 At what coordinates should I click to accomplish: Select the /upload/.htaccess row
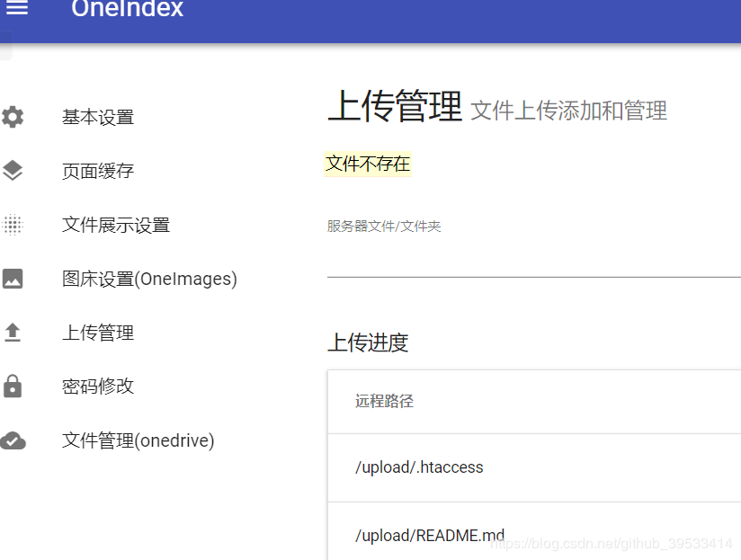(x=534, y=467)
